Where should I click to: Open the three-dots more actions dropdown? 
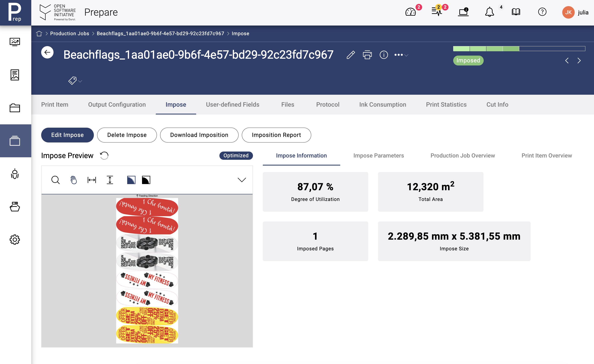[401, 55]
